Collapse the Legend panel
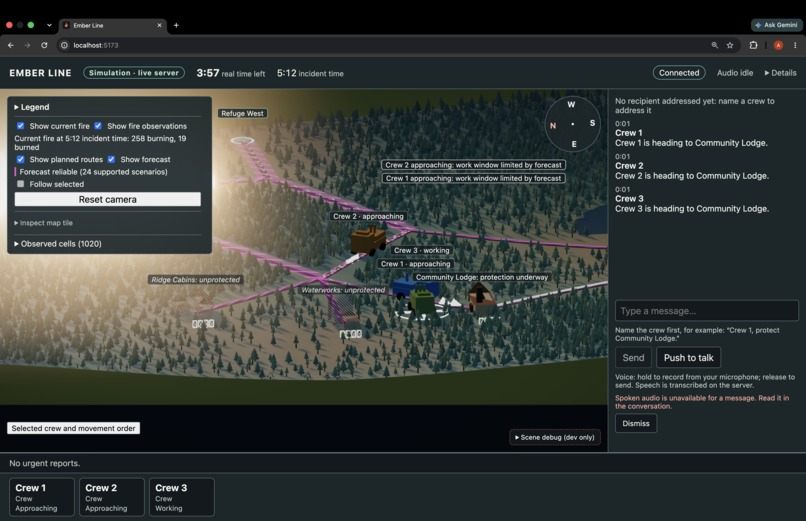The image size is (806, 521). (x=32, y=107)
